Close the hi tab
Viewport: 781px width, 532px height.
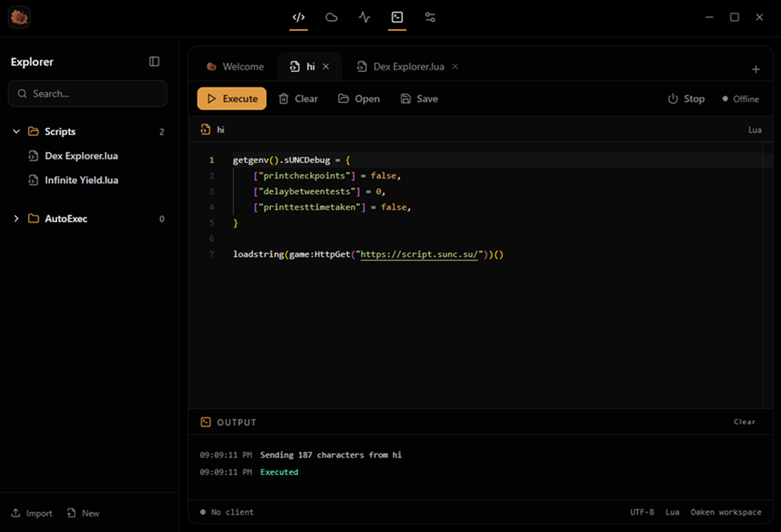pyautogui.click(x=326, y=66)
